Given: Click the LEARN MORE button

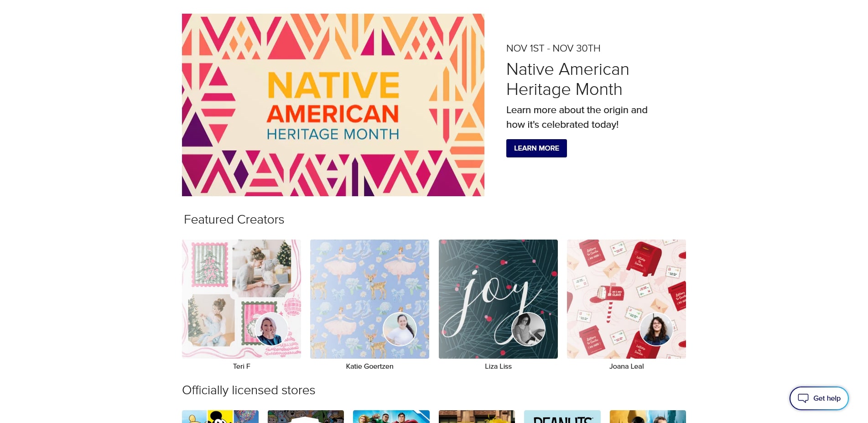Looking at the screenshot, I should point(536,148).
